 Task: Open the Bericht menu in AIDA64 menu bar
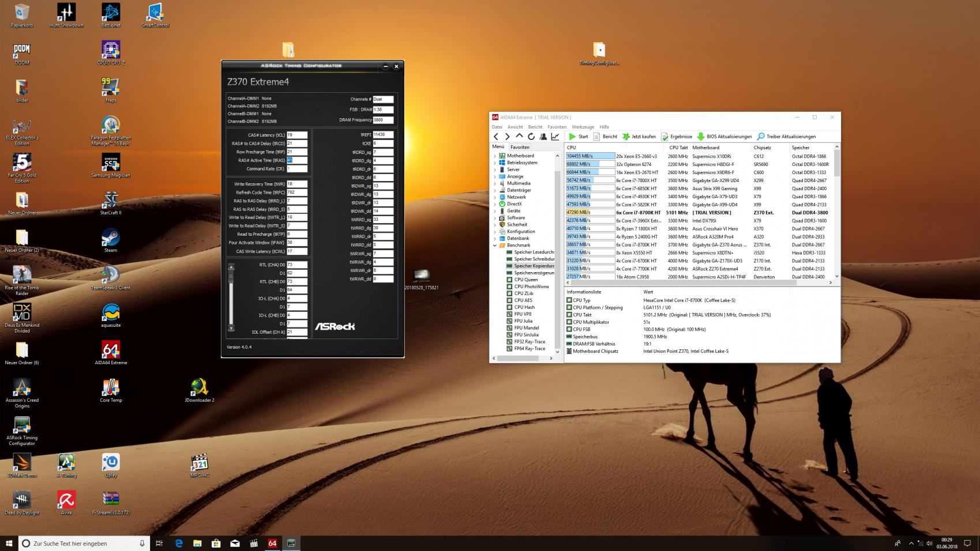point(535,127)
